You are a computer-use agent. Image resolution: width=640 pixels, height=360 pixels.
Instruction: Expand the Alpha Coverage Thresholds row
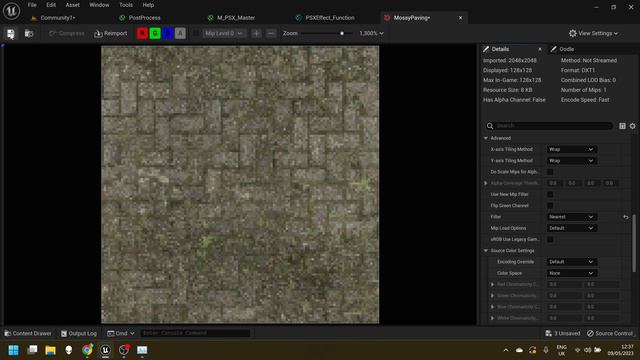point(486,183)
